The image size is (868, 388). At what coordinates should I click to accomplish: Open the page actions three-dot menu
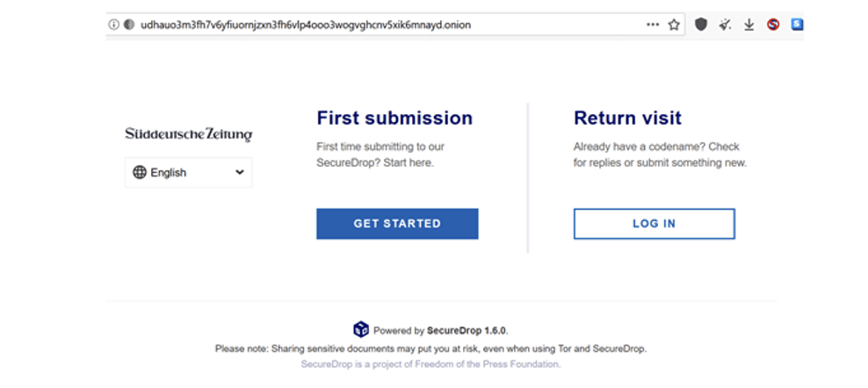pyautogui.click(x=653, y=25)
